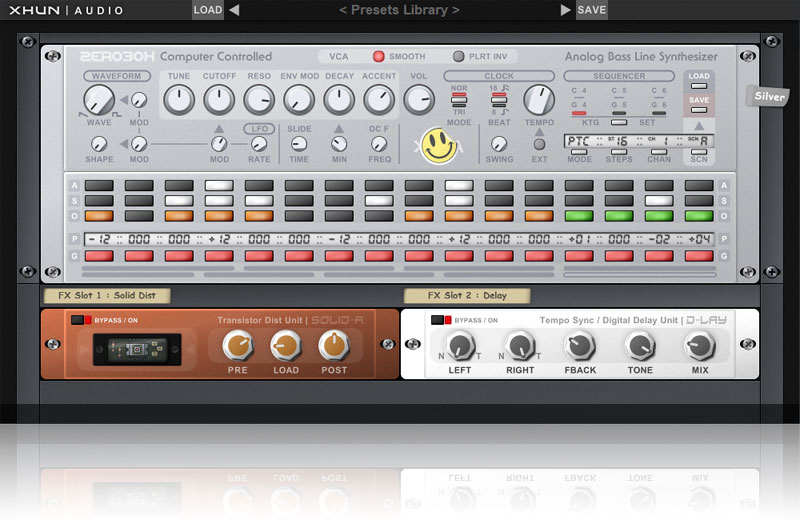This screenshot has height=524, width=800.
Task: Click the sequencer mode PTC display
Action: (580, 141)
